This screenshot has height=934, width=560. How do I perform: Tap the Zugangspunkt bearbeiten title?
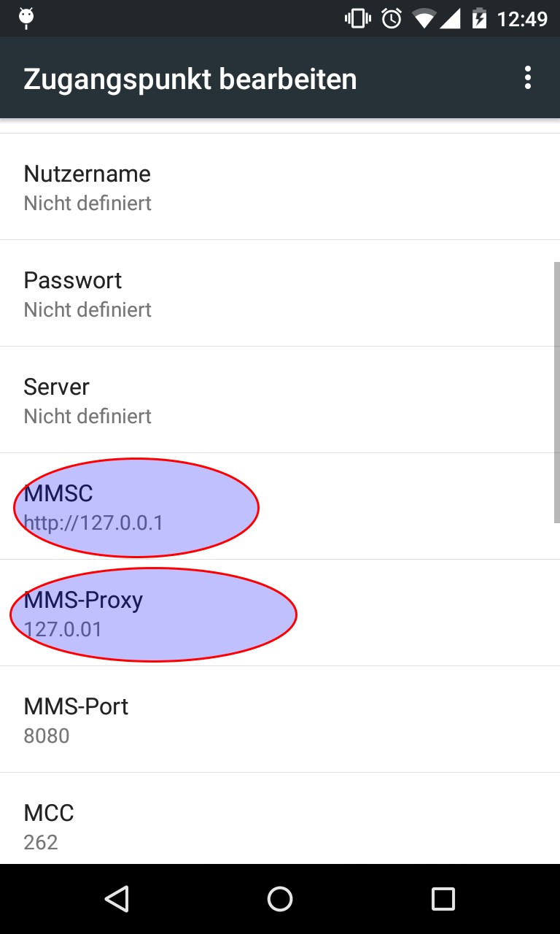(190, 79)
